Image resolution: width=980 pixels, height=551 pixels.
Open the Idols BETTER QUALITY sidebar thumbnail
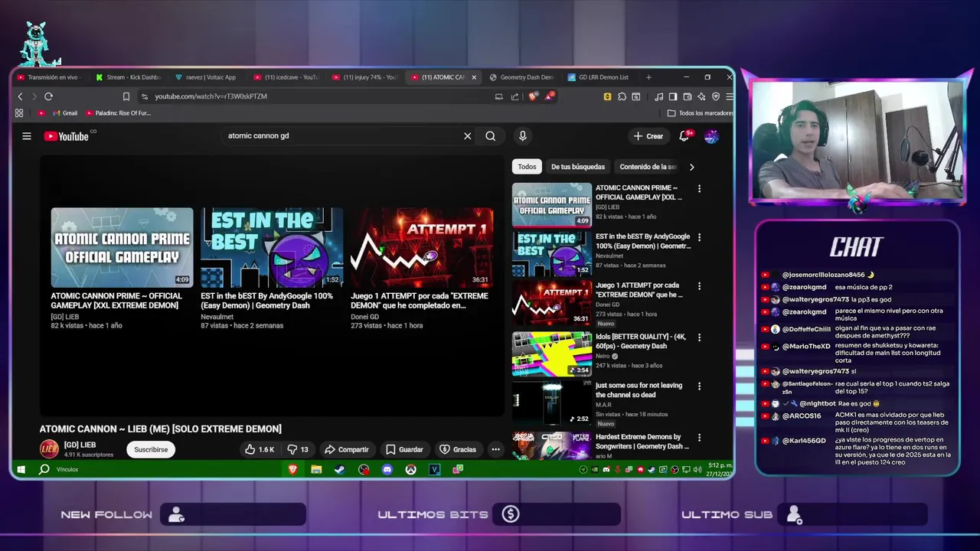(552, 354)
